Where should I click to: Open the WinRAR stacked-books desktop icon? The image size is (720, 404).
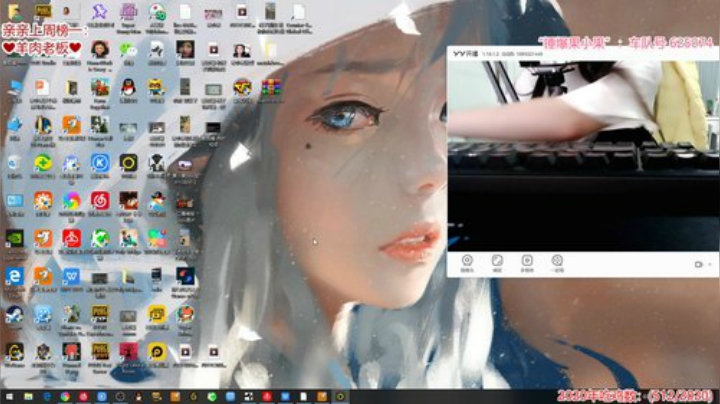270,87
